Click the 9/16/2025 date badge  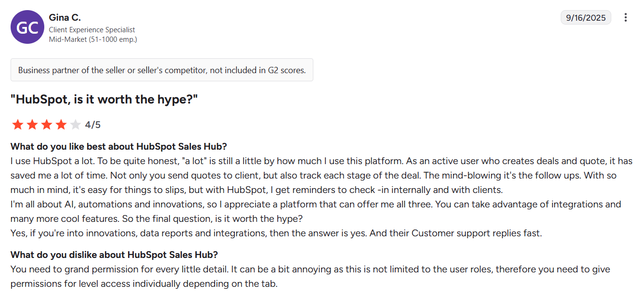coord(586,18)
